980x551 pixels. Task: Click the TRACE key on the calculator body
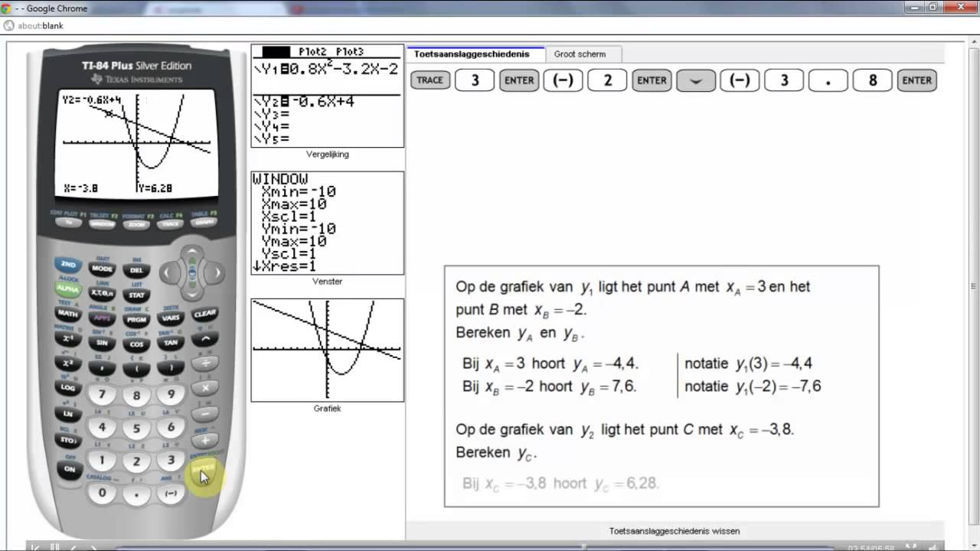point(171,224)
